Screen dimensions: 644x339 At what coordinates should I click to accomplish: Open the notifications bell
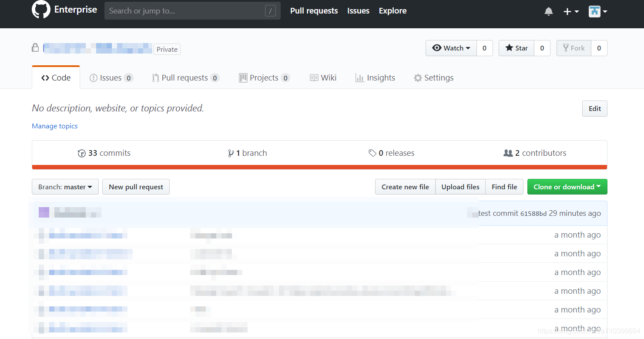tap(549, 11)
